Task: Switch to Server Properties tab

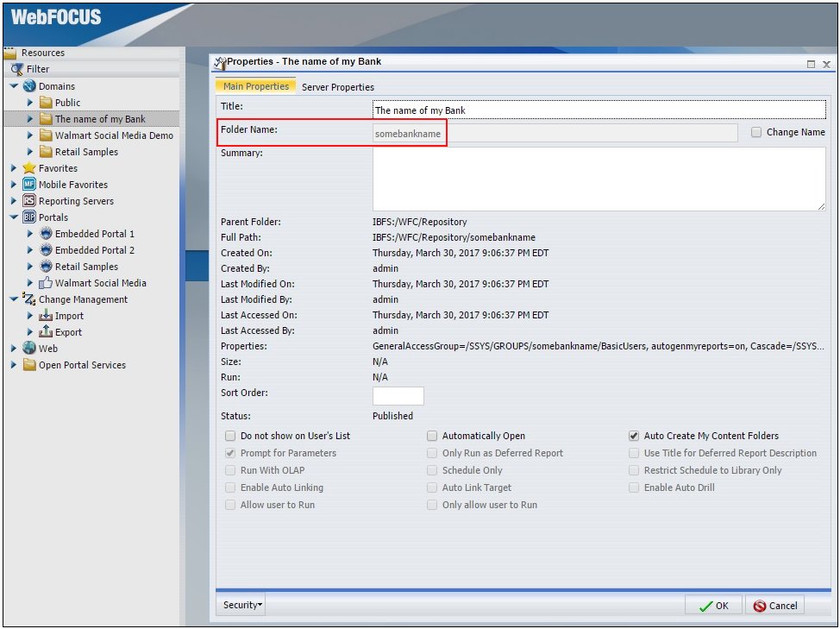Action: coord(337,87)
